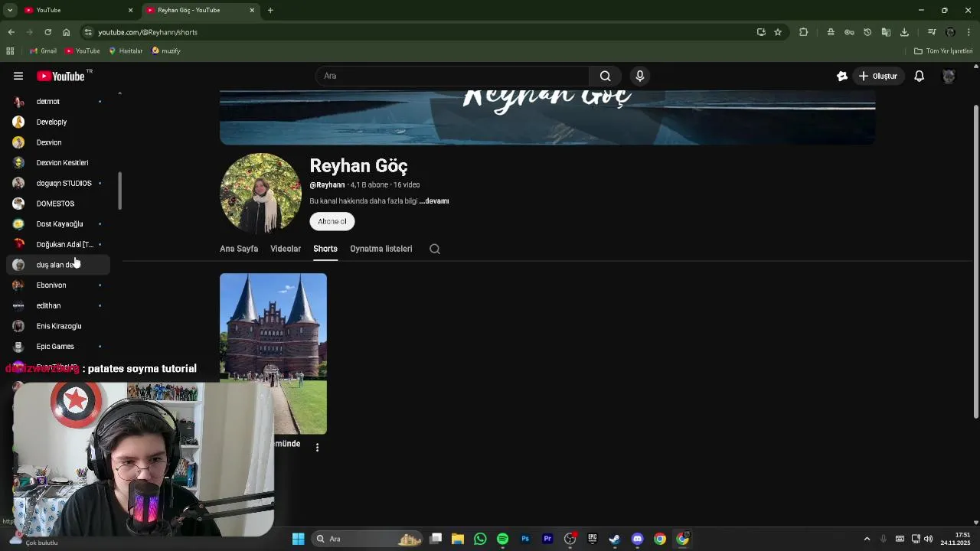
Task: Click the page vertical scrollbar
Action: [975, 260]
